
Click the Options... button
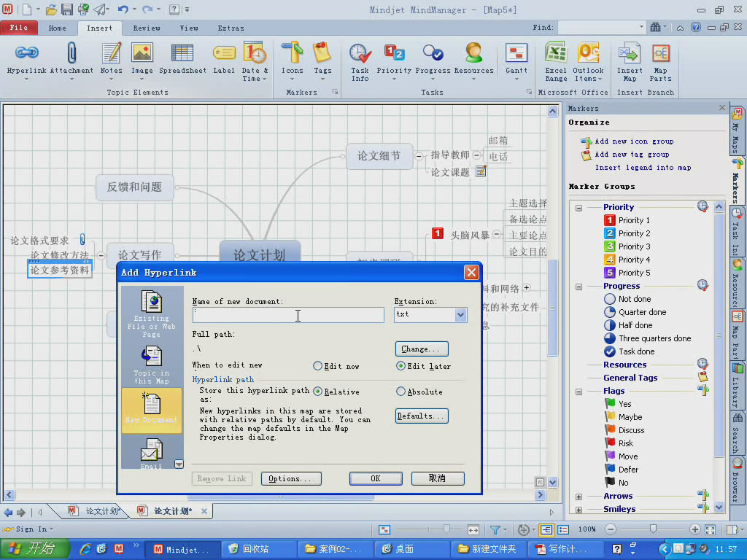pos(291,478)
